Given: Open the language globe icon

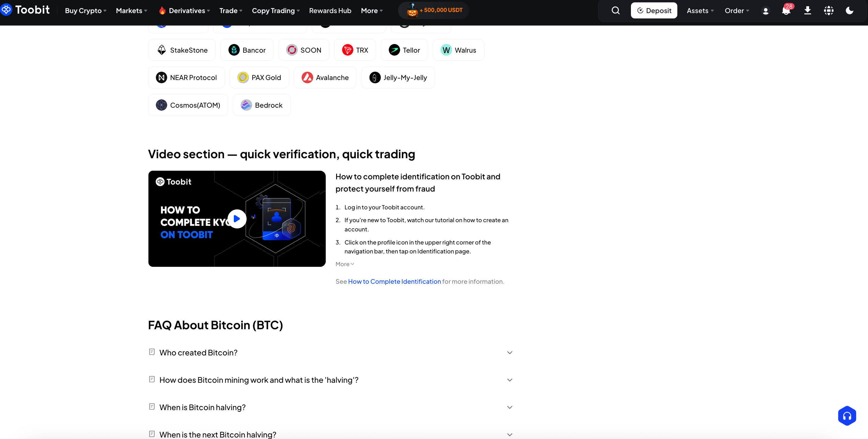Looking at the screenshot, I should [828, 10].
